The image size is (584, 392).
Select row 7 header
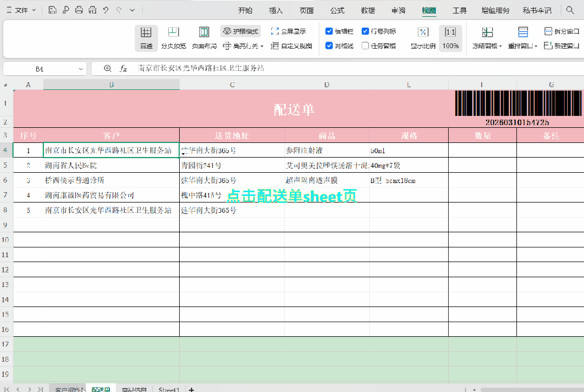point(5,195)
